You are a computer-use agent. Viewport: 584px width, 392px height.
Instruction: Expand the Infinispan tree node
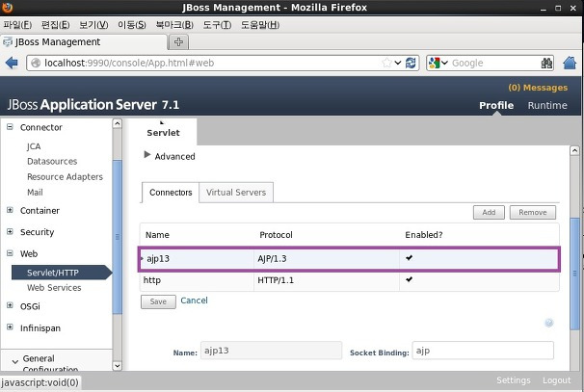pyautogui.click(x=10, y=327)
